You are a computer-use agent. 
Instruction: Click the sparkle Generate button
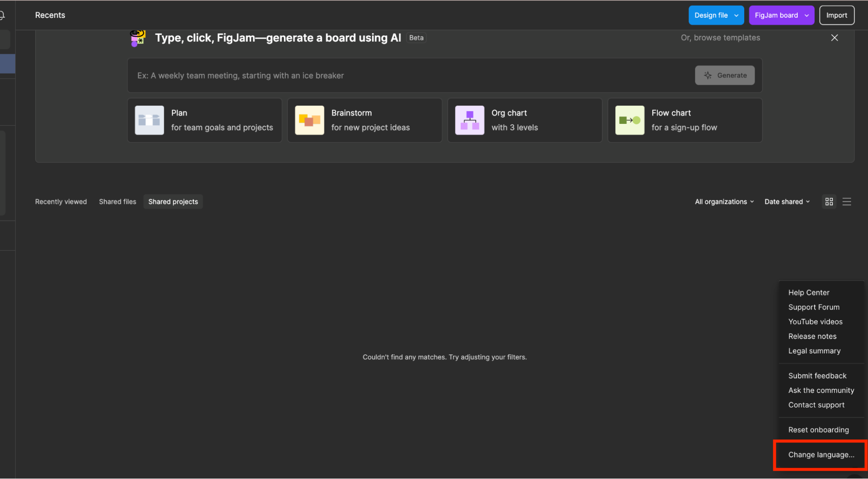coord(725,76)
